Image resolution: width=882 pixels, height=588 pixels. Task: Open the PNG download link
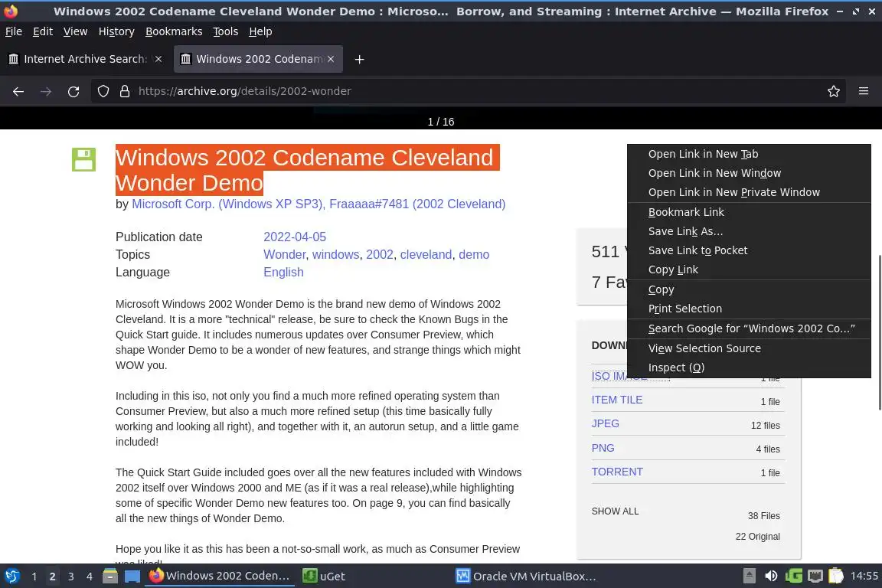(603, 448)
